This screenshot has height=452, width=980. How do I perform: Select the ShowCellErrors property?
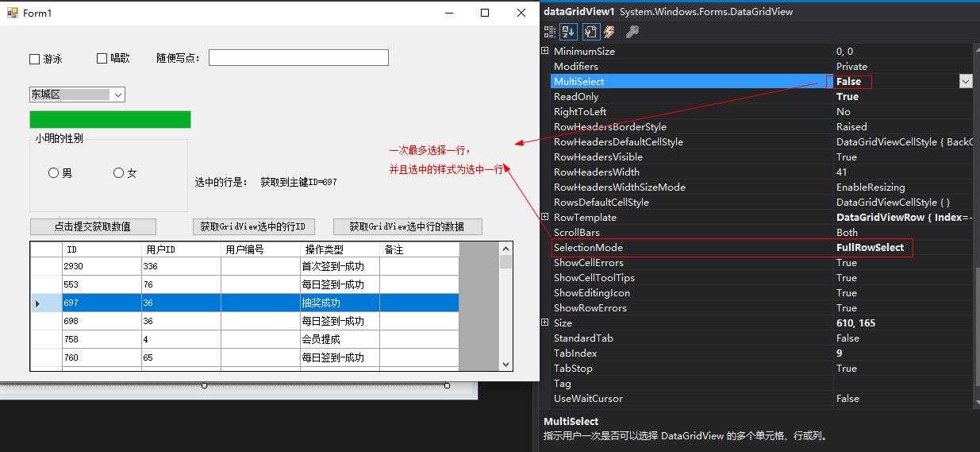pyautogui.click(x=762, y=262)
